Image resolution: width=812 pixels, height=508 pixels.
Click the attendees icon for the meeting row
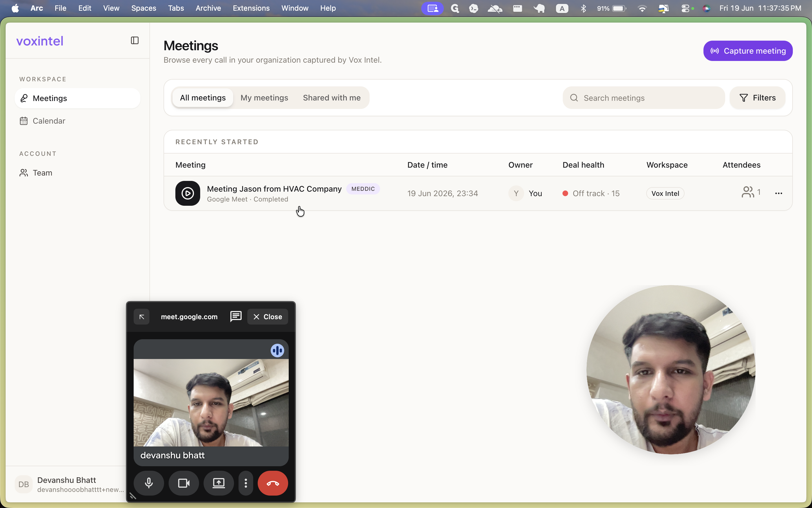tap(748, 192)
